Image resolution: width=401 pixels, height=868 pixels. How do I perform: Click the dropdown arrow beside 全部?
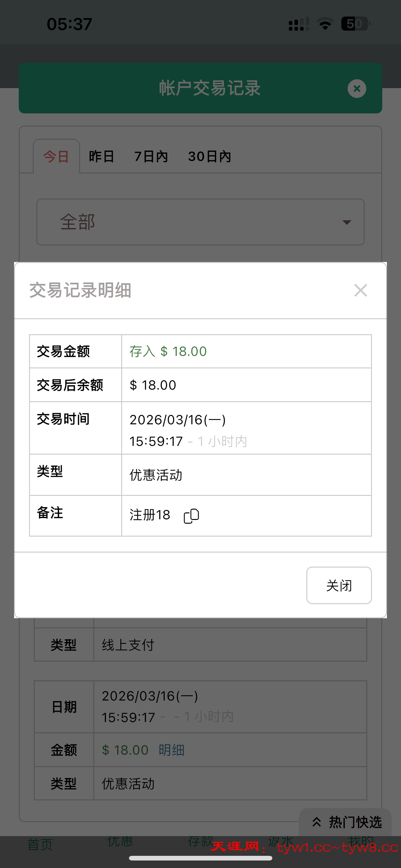coord(346,222)
